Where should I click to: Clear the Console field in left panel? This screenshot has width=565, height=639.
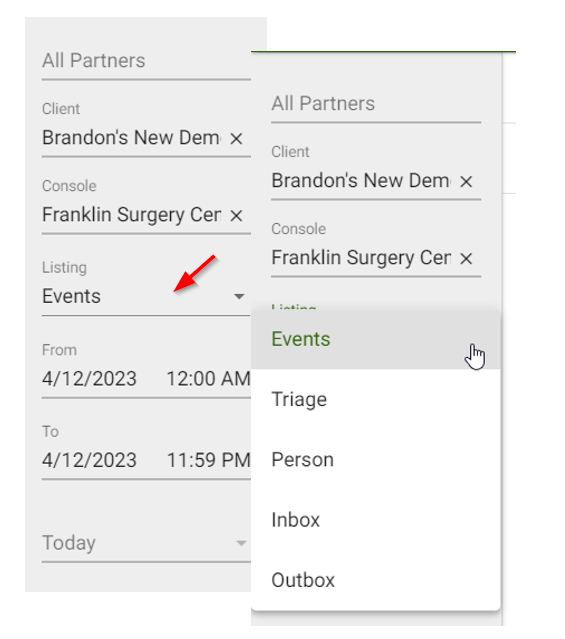coord(236,216)
